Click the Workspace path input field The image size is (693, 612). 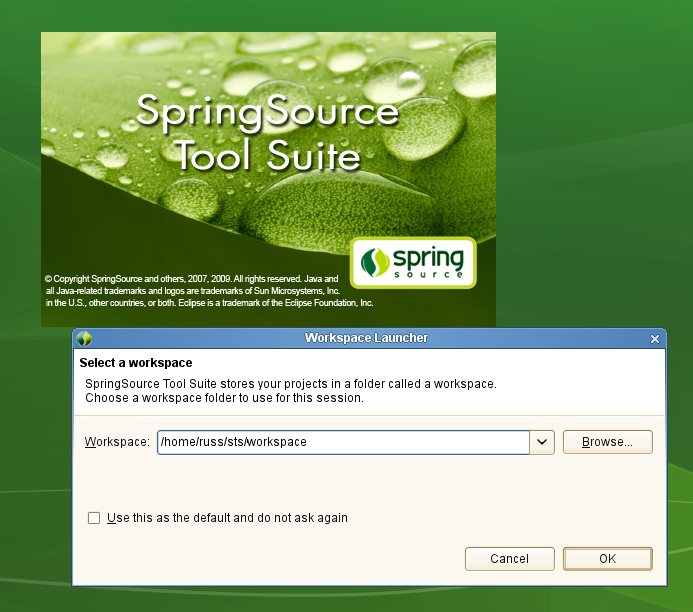coord(343,442)
